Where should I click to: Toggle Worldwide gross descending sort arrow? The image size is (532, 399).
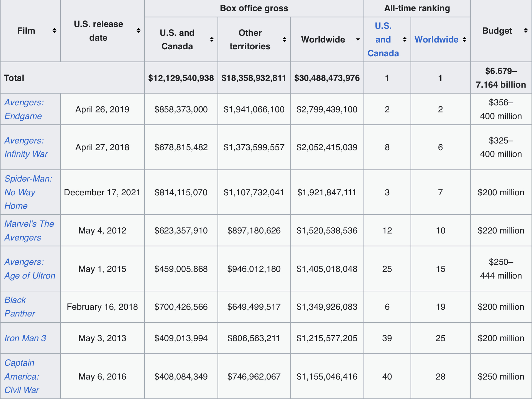358,39
